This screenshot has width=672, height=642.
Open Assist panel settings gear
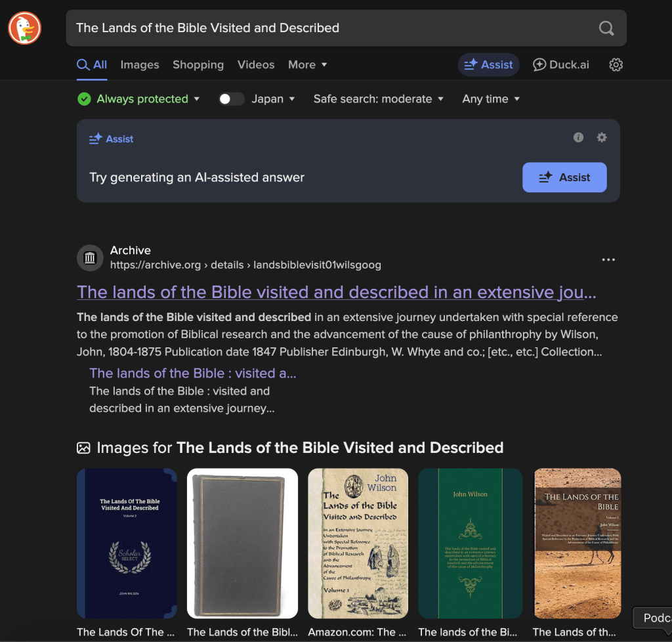click(602, 138)
